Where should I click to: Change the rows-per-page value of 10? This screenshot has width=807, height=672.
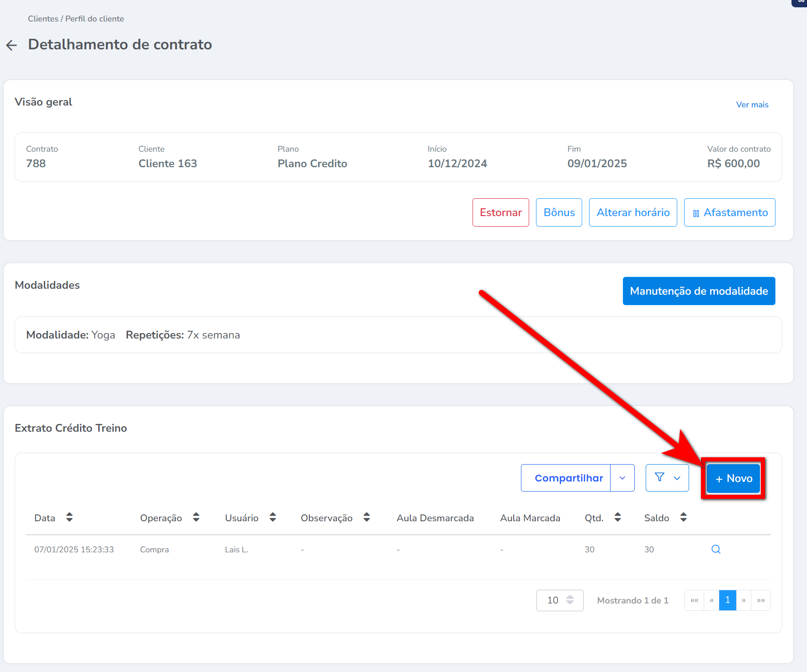(560, 600)
